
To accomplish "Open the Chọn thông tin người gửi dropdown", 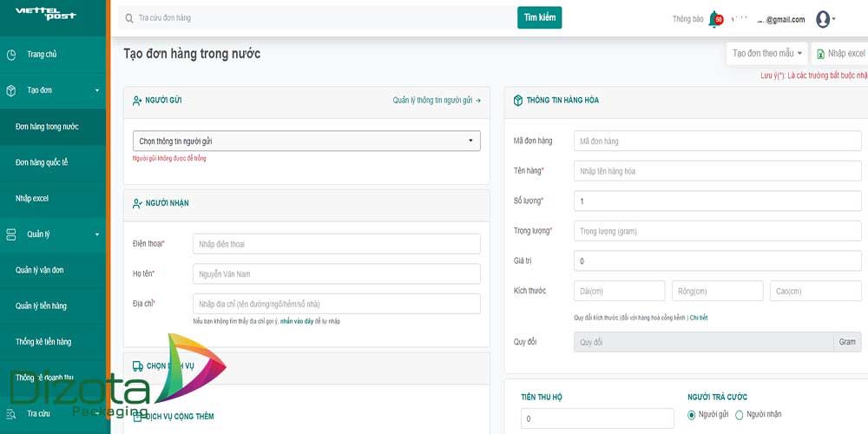I will tap(306, 141).
